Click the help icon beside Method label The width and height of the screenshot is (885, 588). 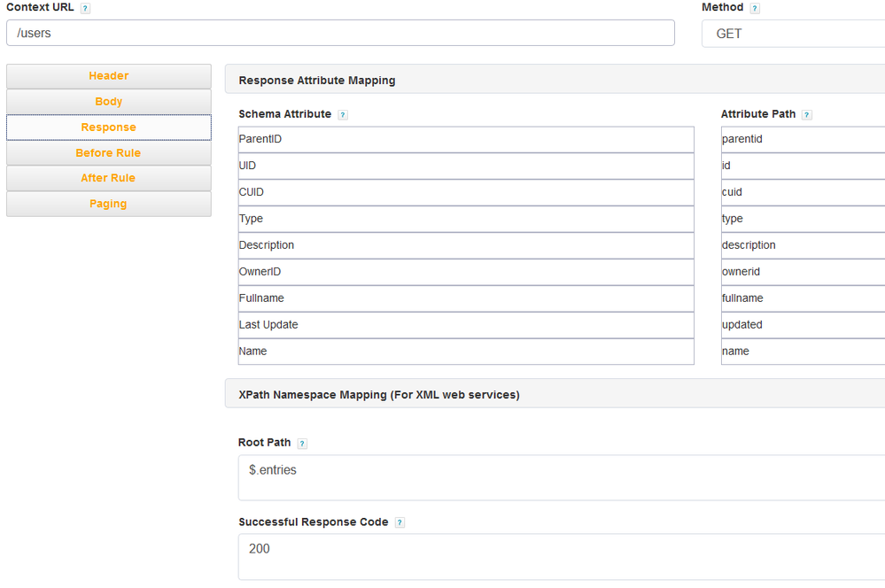point(755,8)
